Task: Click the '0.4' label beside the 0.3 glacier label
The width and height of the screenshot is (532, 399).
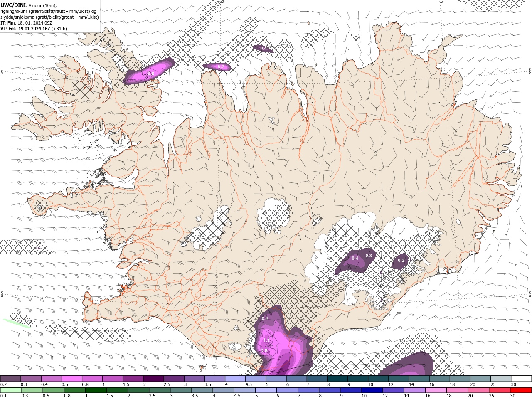Action: coord(355,258)
